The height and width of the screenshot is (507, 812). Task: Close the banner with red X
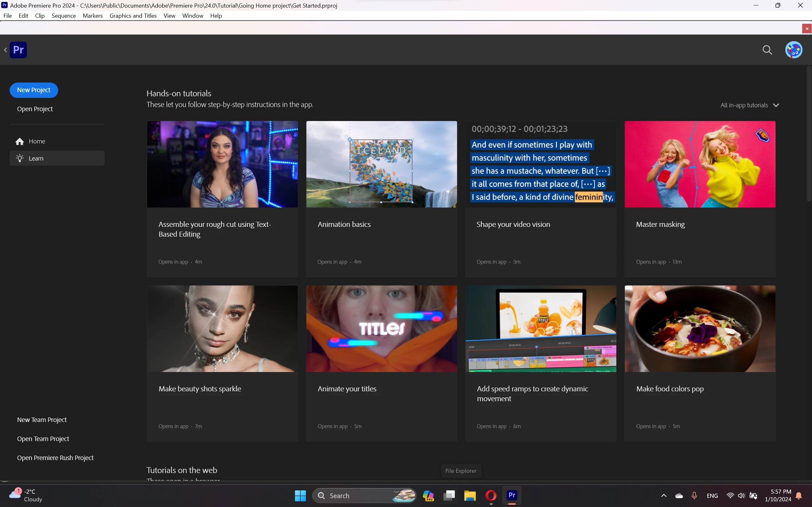pyautogui.click(x=807, y=29)
